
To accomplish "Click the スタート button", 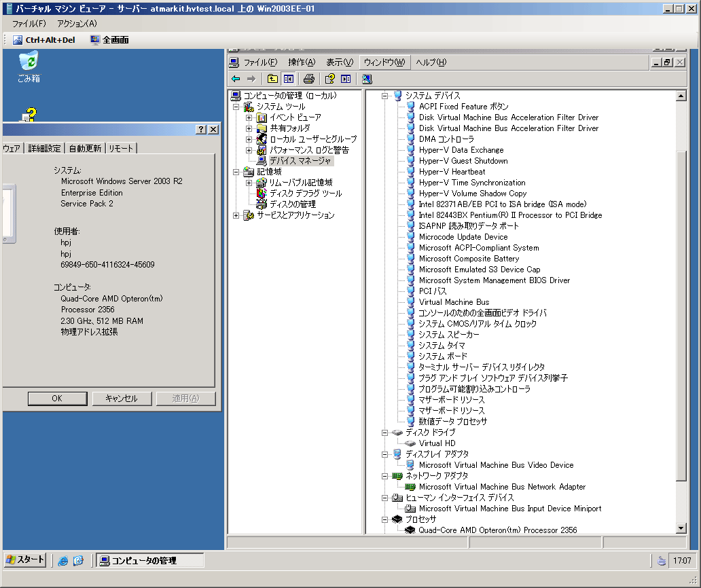I will pyautogui.click(x=26, y=560).
